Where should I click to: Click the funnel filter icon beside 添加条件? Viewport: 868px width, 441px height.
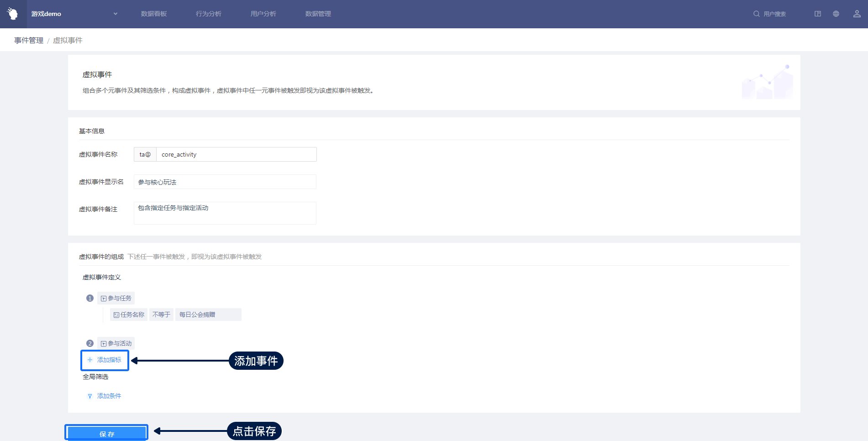click(90, 396)
